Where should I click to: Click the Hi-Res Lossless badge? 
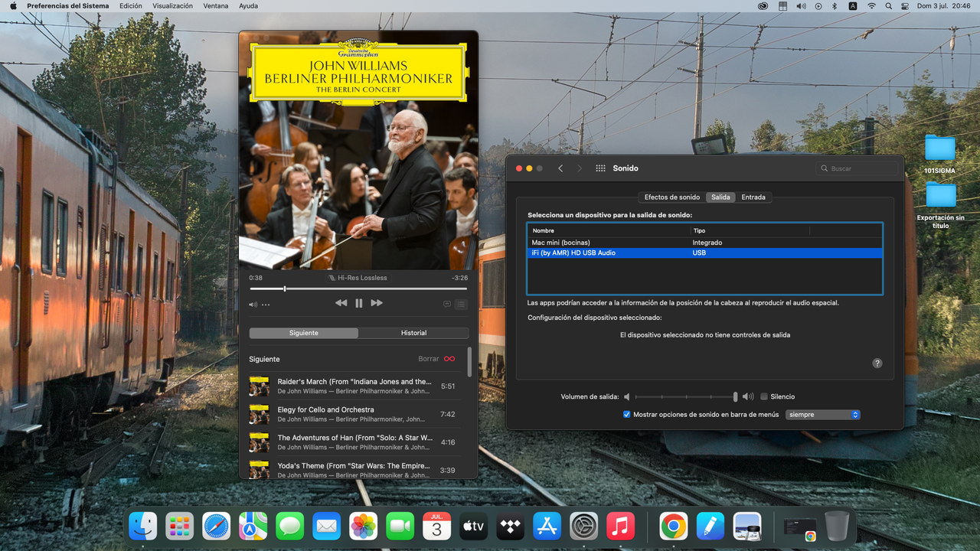[358, 278]
